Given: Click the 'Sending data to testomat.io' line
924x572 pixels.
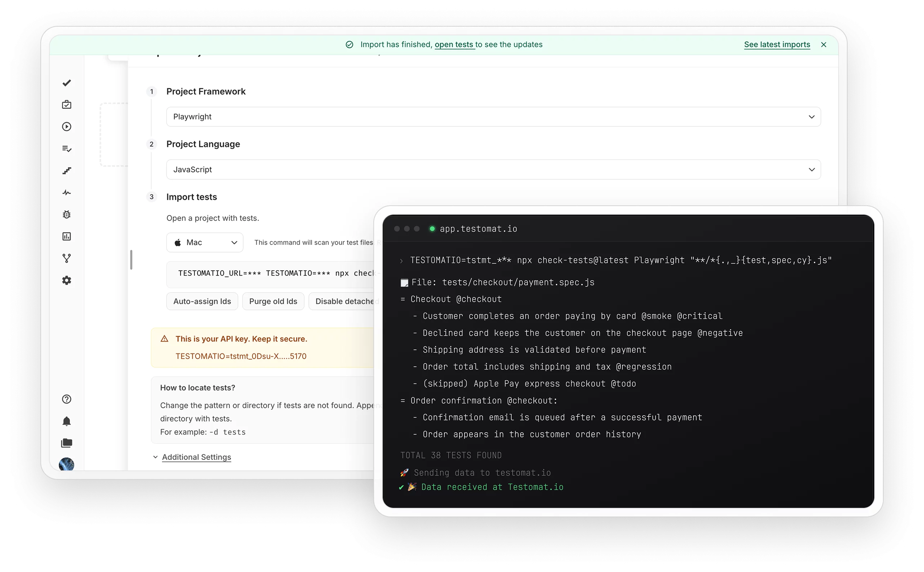Looking at the screenshot, I should (x=482, y=473).
